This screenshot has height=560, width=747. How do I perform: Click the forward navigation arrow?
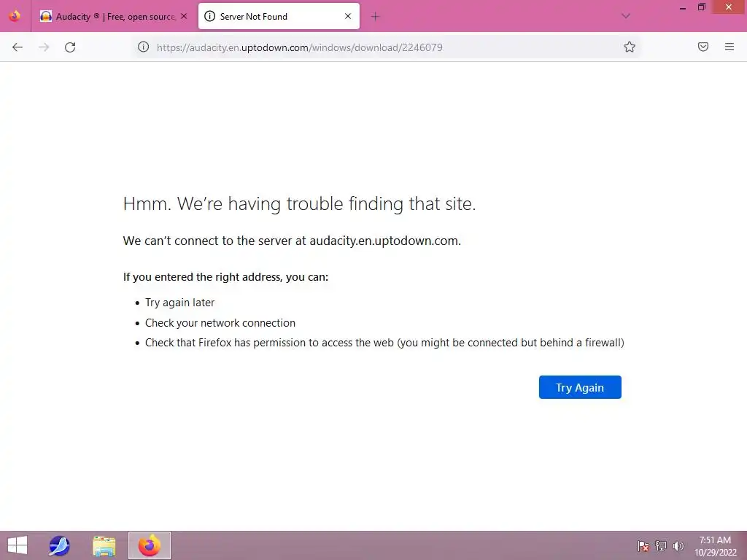(44, 47)
